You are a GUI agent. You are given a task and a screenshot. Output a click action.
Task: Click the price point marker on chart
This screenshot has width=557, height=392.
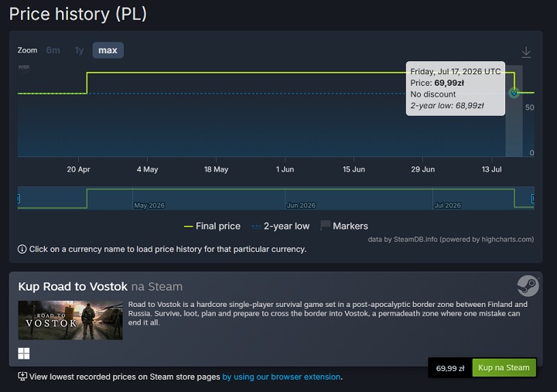[x=514, y=93]
